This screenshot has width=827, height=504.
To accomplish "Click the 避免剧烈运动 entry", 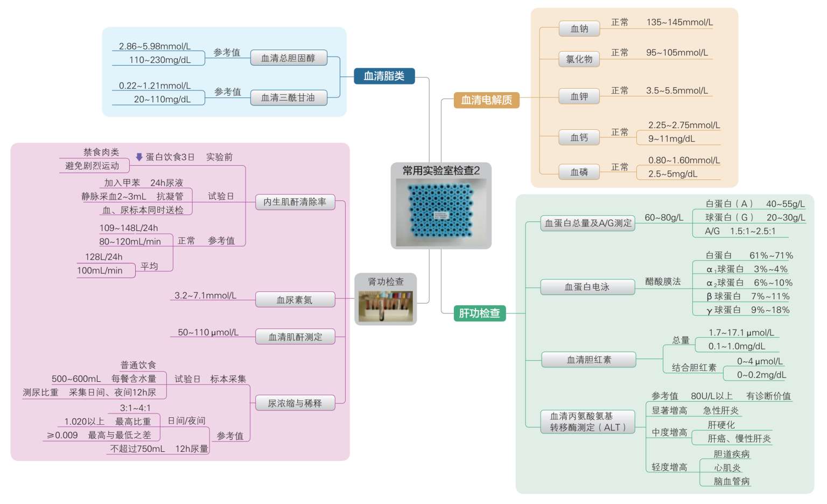I will 92,165.
